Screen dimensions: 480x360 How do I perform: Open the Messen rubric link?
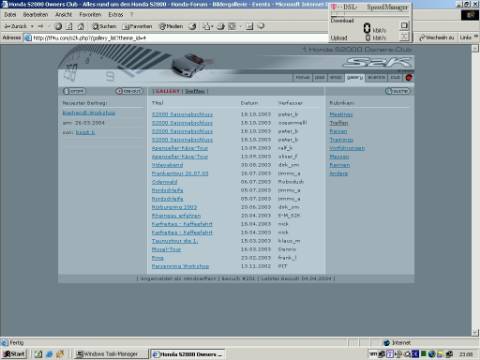[x=339, y=157]
